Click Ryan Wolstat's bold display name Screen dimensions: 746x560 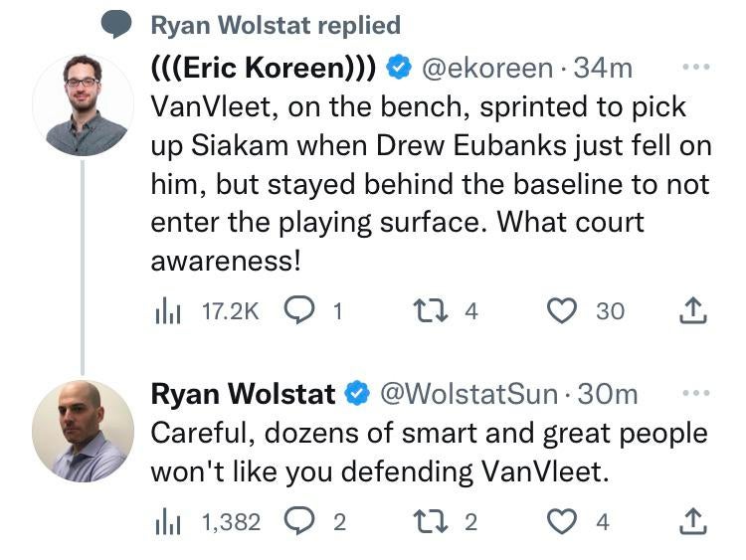click(x=243, y=394)
